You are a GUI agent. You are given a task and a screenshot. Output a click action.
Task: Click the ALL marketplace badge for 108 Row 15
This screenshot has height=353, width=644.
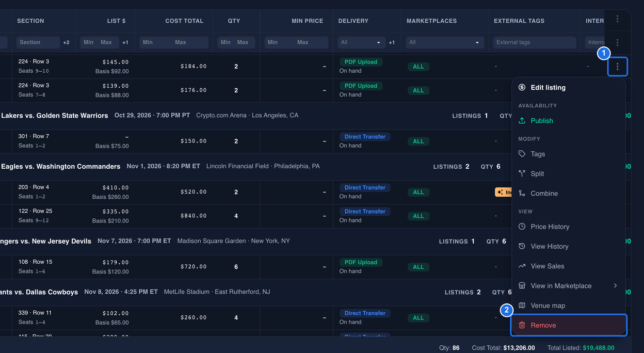(x=418, y=267)
